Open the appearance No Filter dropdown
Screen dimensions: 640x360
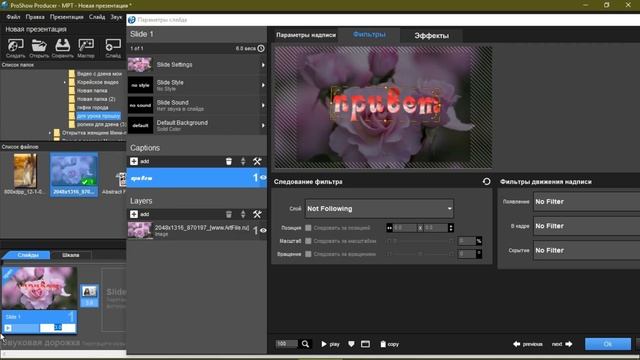[587, 202]
